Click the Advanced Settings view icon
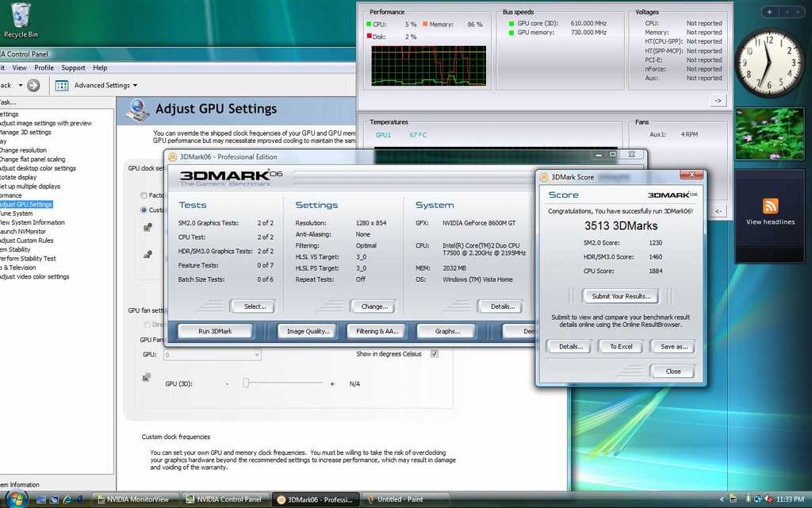 pyautogui.click(x=62, y=86)
